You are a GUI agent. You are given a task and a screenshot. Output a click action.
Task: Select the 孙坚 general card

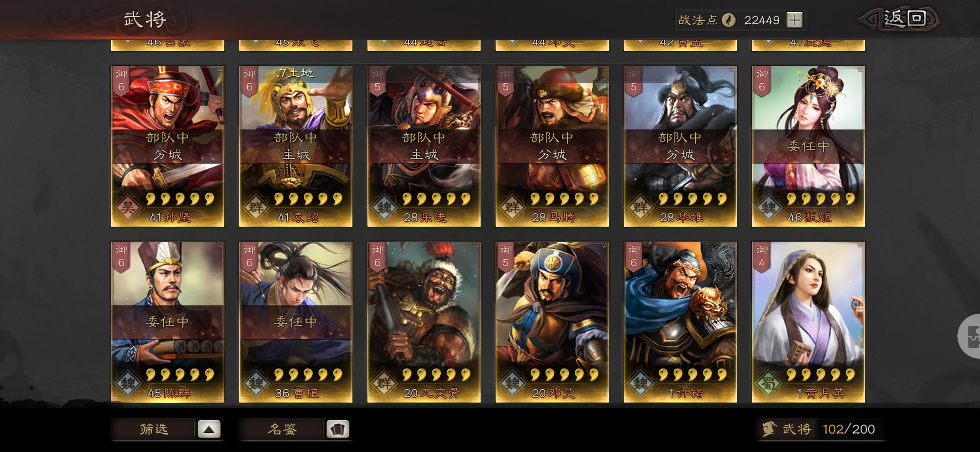(167, 146)
